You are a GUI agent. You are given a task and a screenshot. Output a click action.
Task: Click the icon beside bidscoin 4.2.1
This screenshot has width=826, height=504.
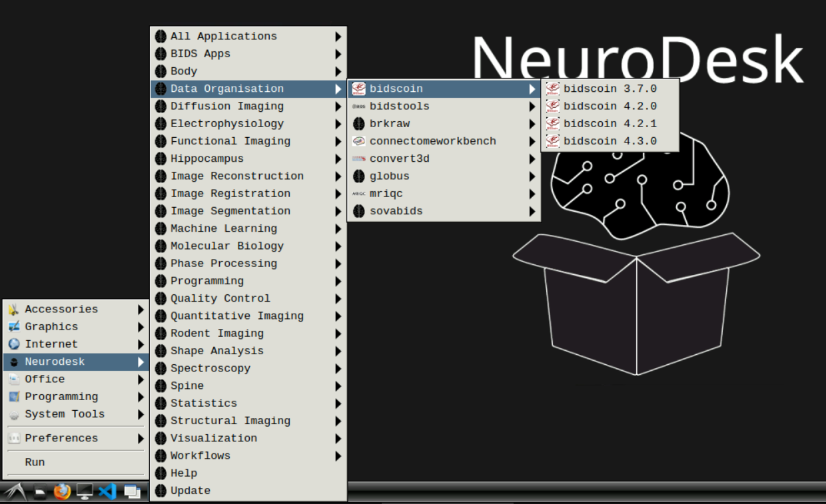pos(553,123)
